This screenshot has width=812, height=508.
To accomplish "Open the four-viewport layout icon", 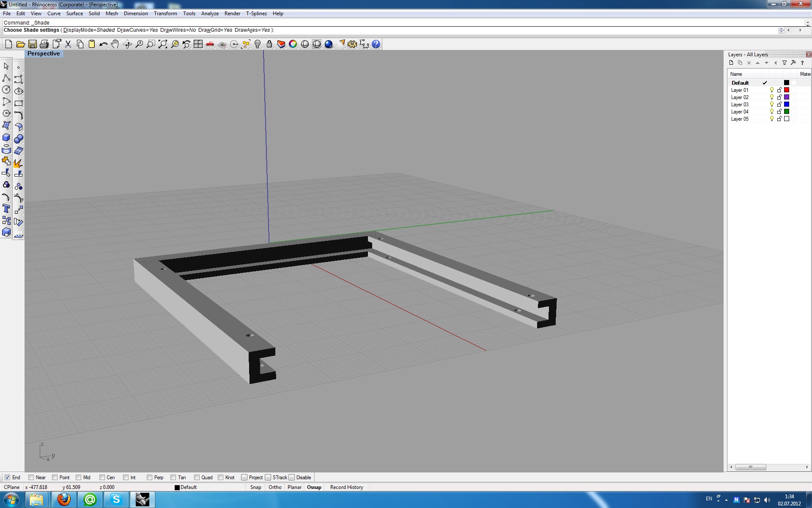I will [x=198, y=44].
